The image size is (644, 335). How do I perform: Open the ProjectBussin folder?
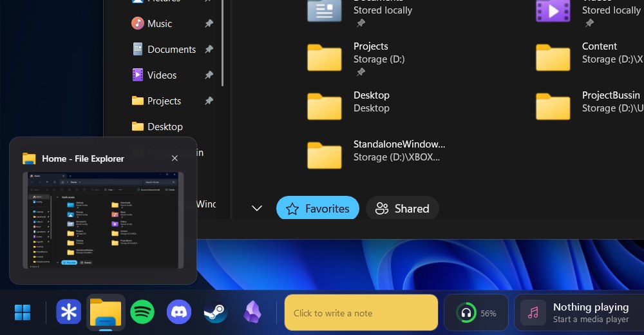[553, 107]
